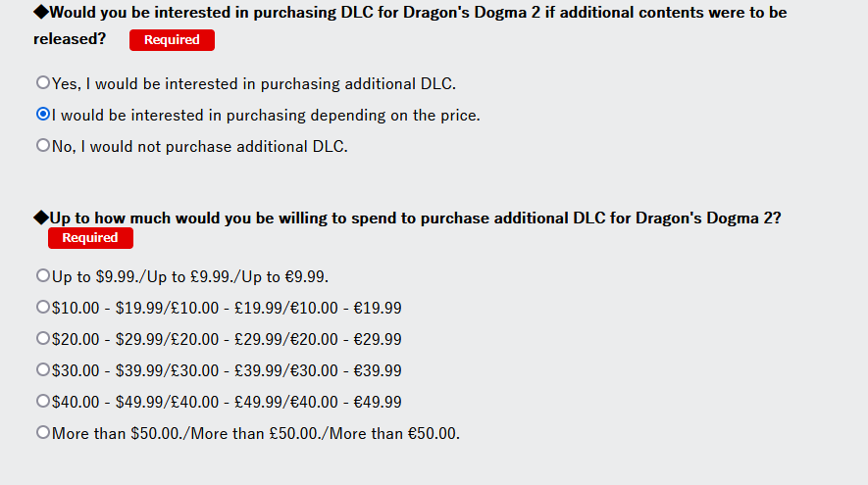868x485 pixels.
Task: Click the Required badge beside 'released?'
Action: click(172, 40)
